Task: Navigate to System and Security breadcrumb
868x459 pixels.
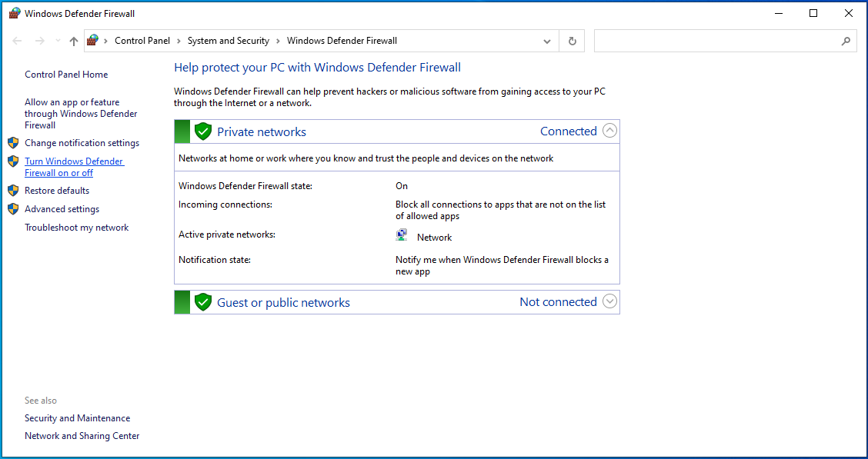Action: [x=228, y=41]
